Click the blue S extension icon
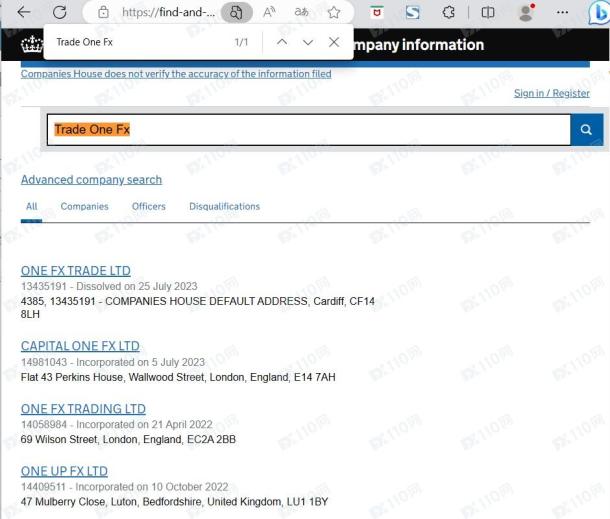 412,12
